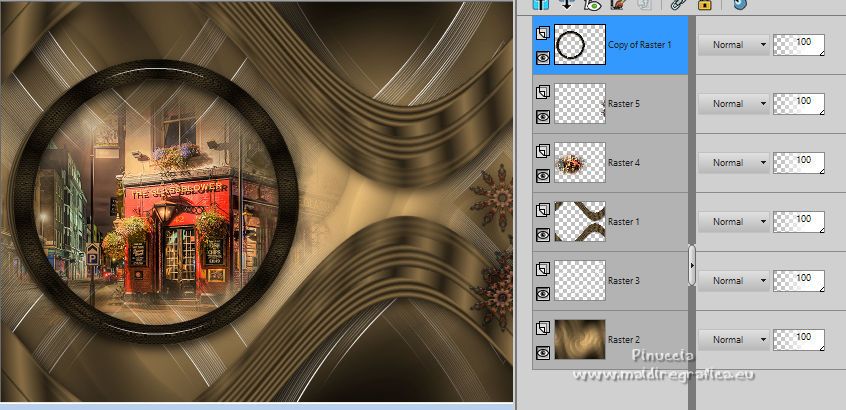Viewport: 846px width, 410px height.
Task: Click the Raster 5 opacity value
Action: point(799,104)
